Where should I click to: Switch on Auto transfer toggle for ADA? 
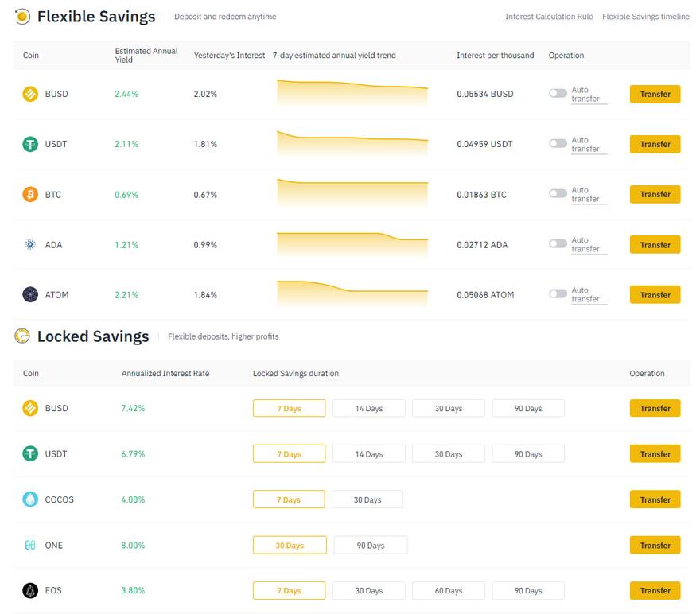click(558, 243)
